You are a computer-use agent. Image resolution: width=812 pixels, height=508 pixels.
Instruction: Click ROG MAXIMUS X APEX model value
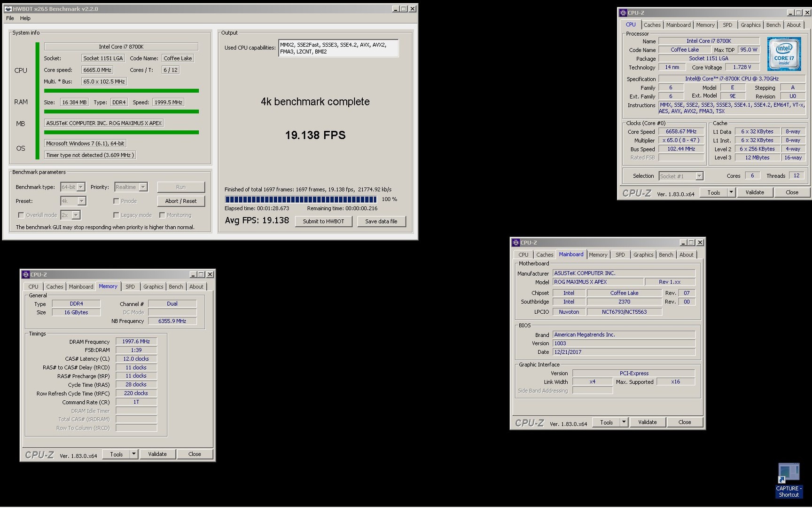(598, 282)
